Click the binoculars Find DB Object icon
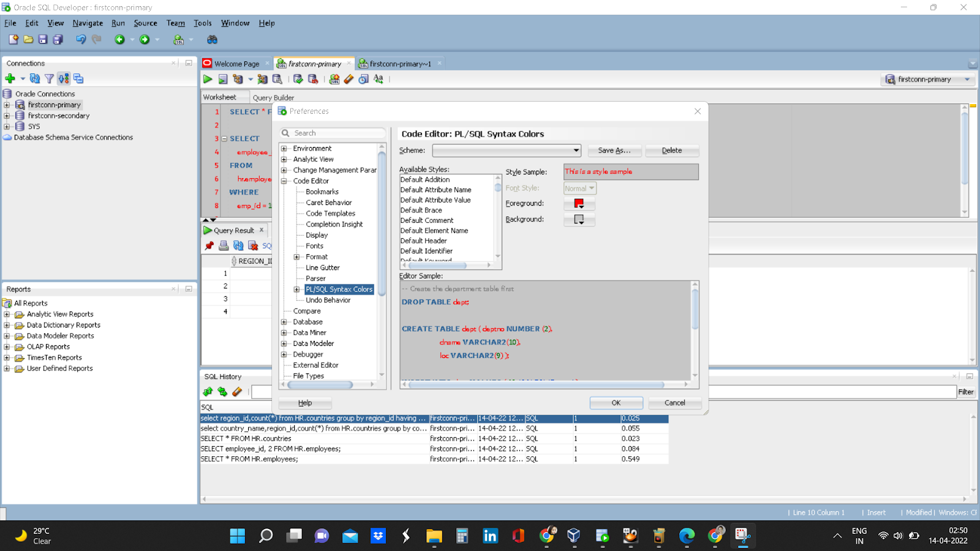The image size is (980, 551). tap(212, 40)
